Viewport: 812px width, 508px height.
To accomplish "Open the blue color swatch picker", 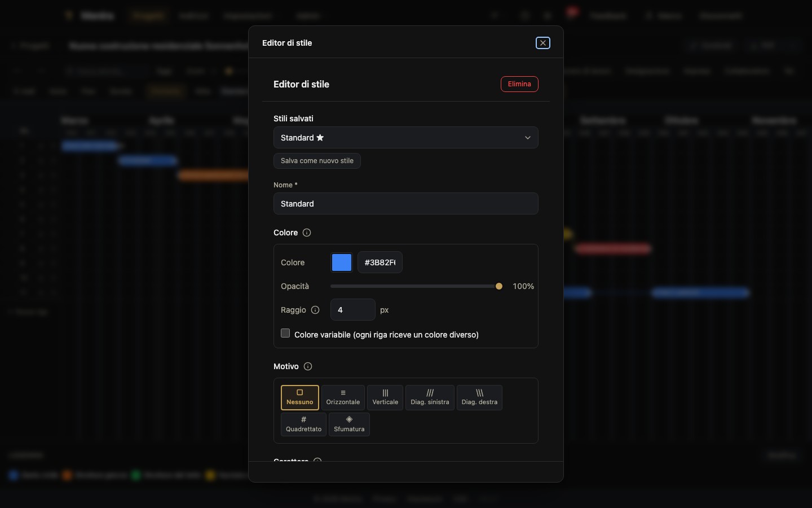I will (x=342, y=262).
